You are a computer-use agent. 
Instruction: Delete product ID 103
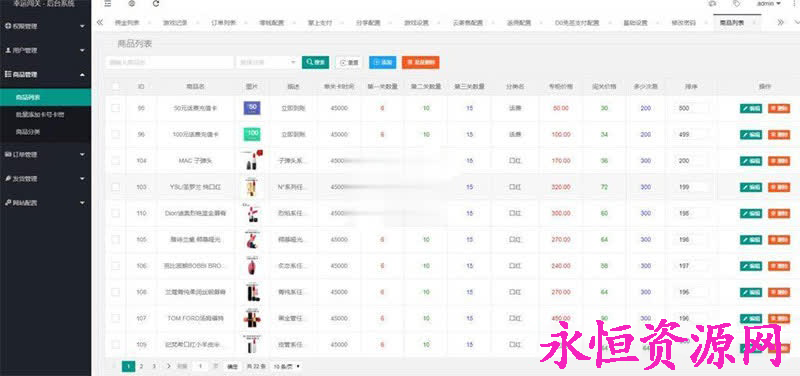[x=779, y=187]
